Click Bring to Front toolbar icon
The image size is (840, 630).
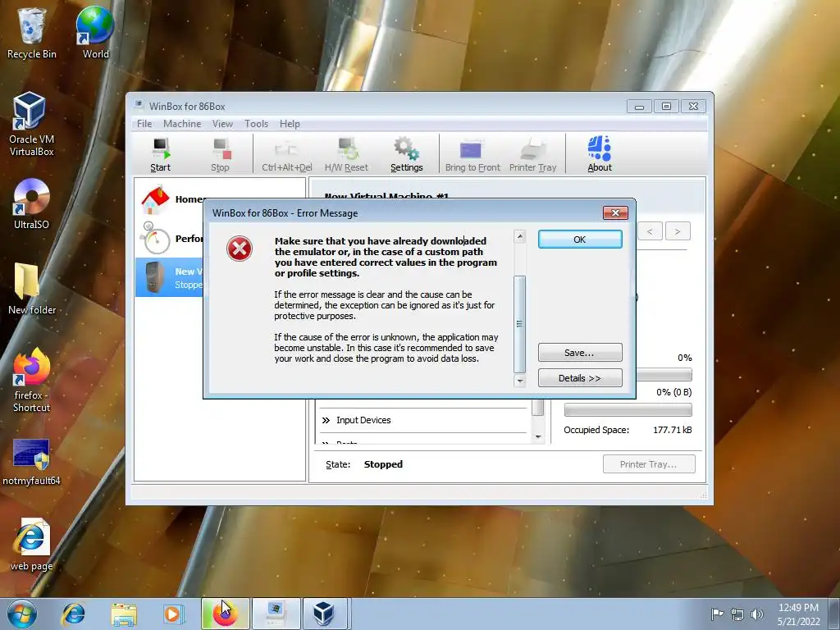(x=472, y=154)
